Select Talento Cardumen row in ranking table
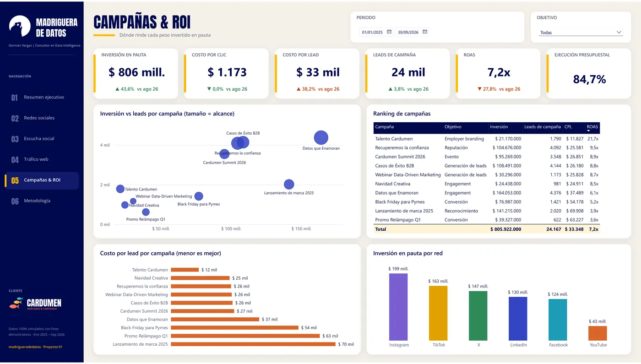The image size is (641, 364). [x=487, y=138]
